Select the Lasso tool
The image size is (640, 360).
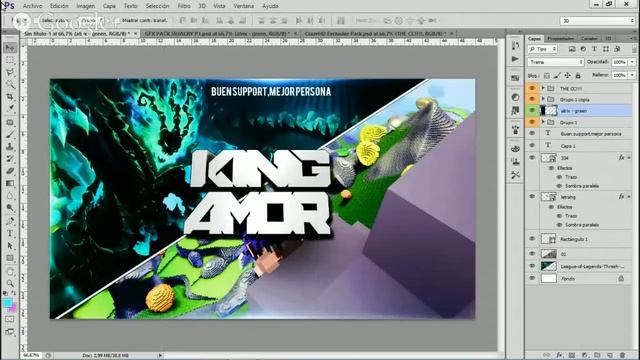pos(10,72)
